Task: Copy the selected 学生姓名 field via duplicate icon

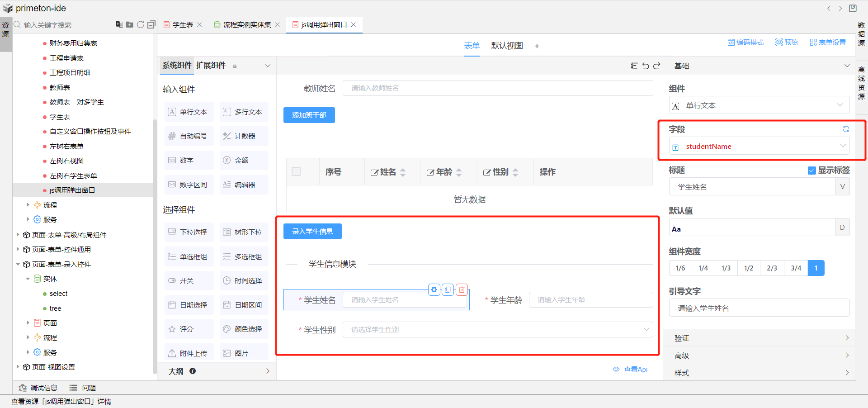Action: (448, 290)
